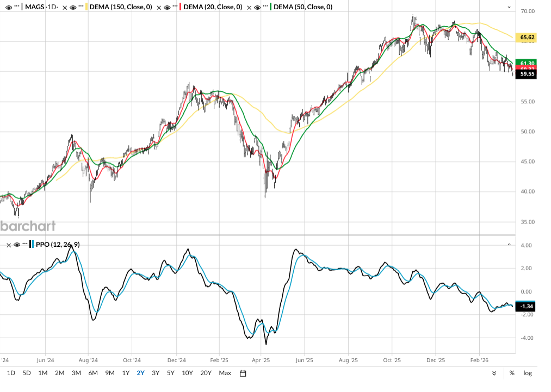The image size is (551, 392).
Task: Click the yellow 65.62 price label
Action: [x=526, y=37]
